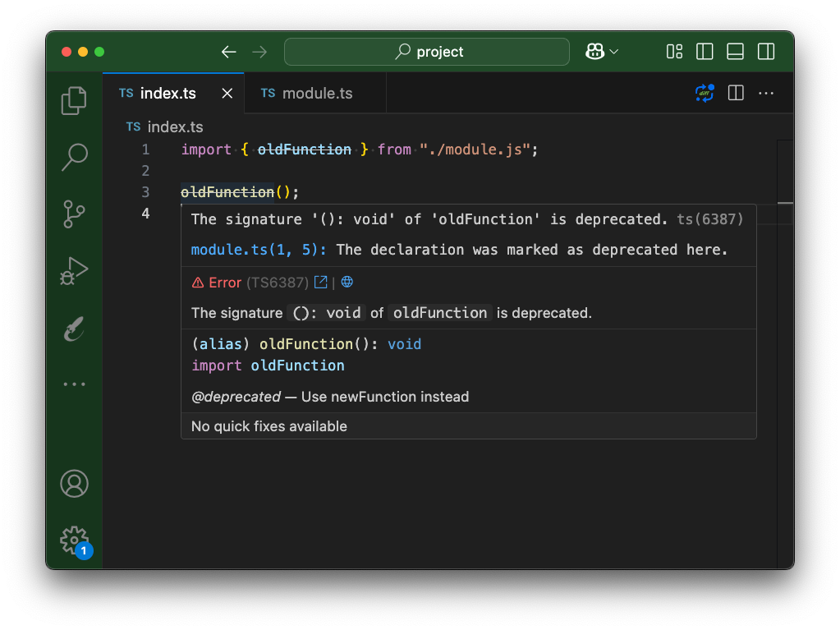Show additional views ellipsis in activity bar
The width and height of the screenshot is (840, 630).
point(74,384)
